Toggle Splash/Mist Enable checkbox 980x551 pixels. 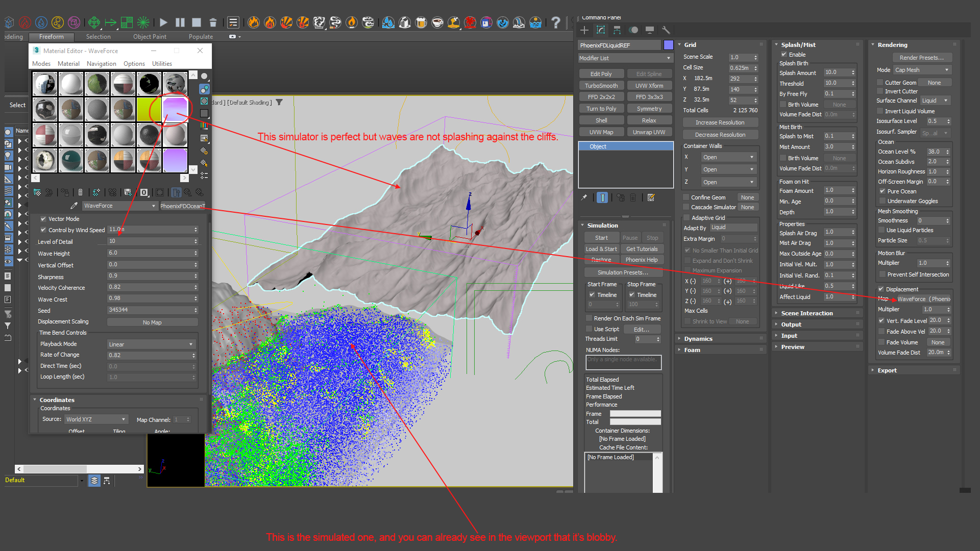coord(783,55)
